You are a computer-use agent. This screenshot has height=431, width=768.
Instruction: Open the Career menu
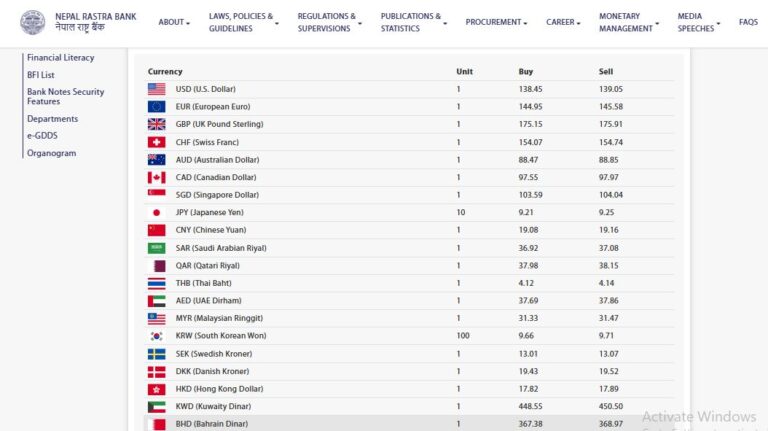(563, 22)
